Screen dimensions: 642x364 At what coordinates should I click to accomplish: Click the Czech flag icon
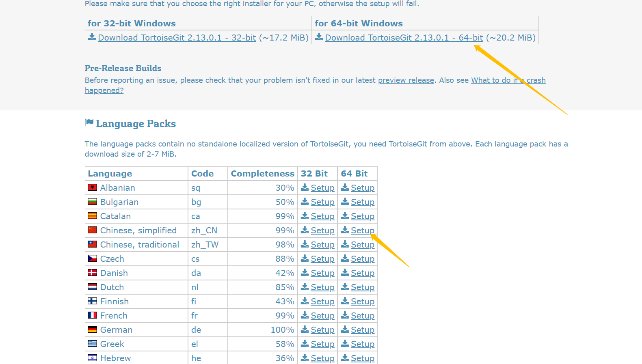(93, 258)
